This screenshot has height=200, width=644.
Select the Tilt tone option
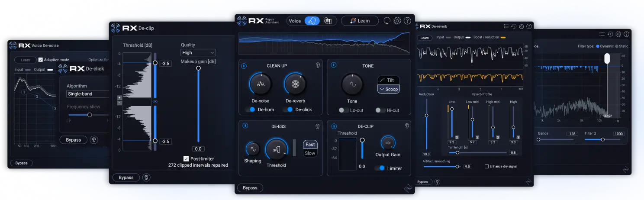click(x=388, y=80)
